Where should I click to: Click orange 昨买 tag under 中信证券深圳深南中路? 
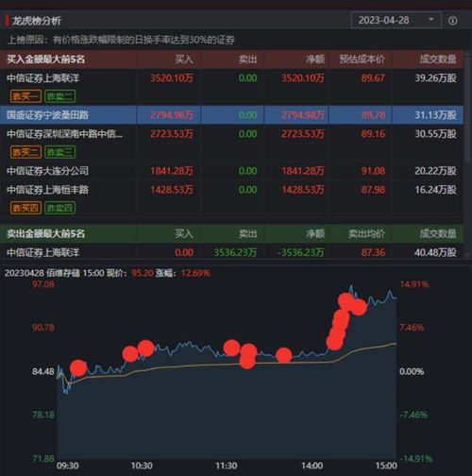click(25, 152)
